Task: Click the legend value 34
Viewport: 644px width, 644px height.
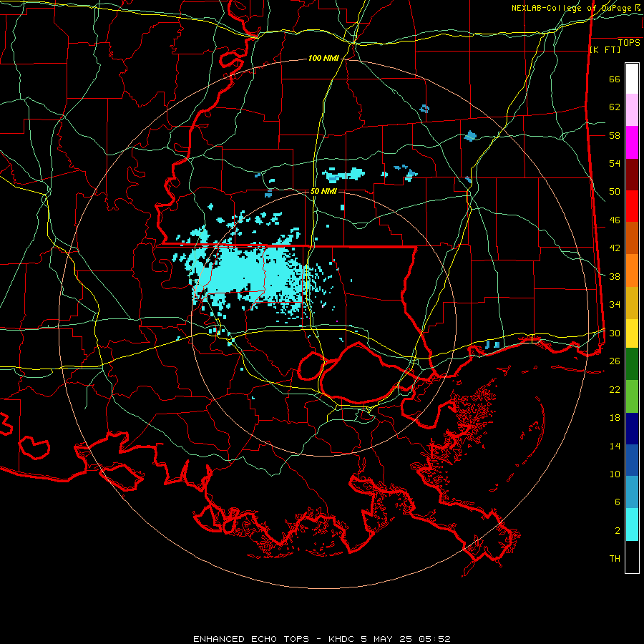Action: [615, 305]
